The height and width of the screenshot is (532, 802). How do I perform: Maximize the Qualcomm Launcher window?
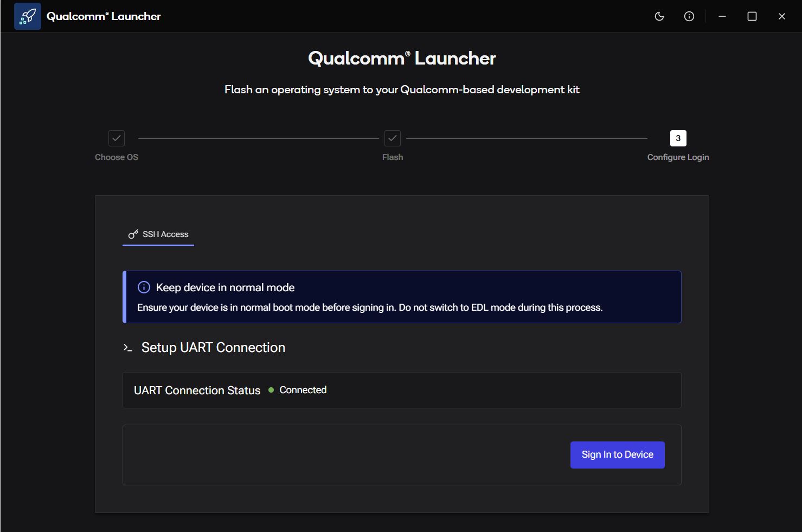tap(752, 16)
